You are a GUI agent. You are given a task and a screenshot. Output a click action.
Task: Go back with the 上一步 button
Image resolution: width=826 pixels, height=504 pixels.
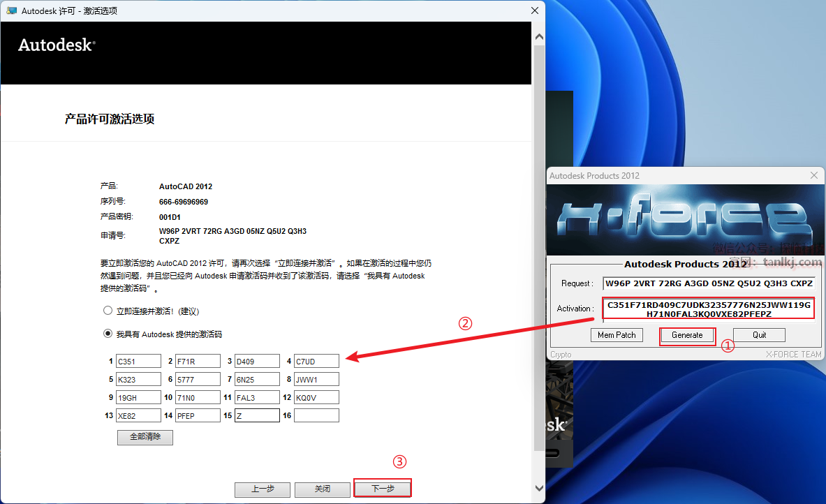[x=263, y=489]
